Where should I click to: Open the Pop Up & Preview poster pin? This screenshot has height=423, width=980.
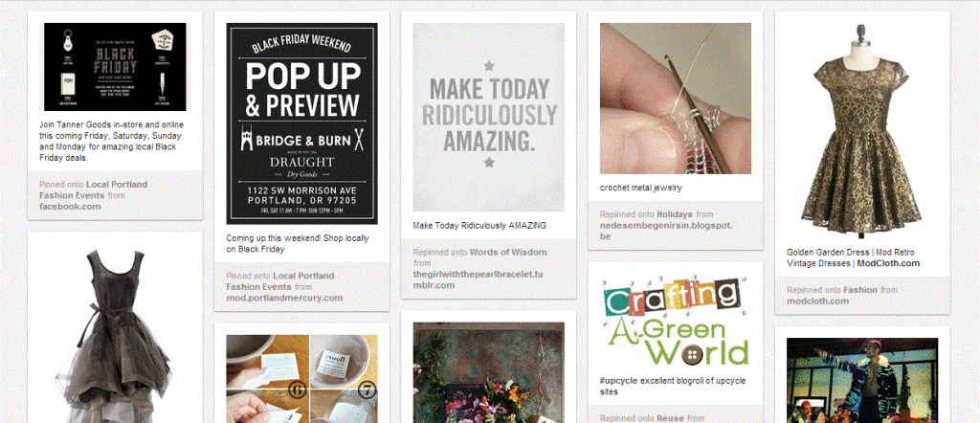[301, 123]
